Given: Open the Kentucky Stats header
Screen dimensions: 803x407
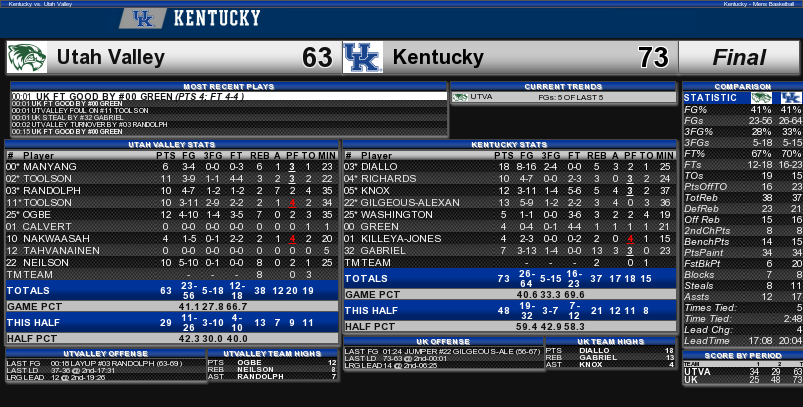Looking at the screenshot, I should [510, 144].
